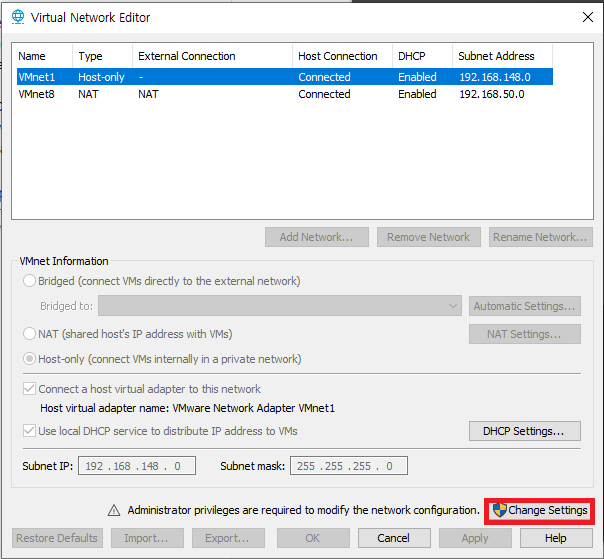The height and width of the screenshot is (559, 604).
Task: Click in the Subnet mask field
Action: pos(349,466)
